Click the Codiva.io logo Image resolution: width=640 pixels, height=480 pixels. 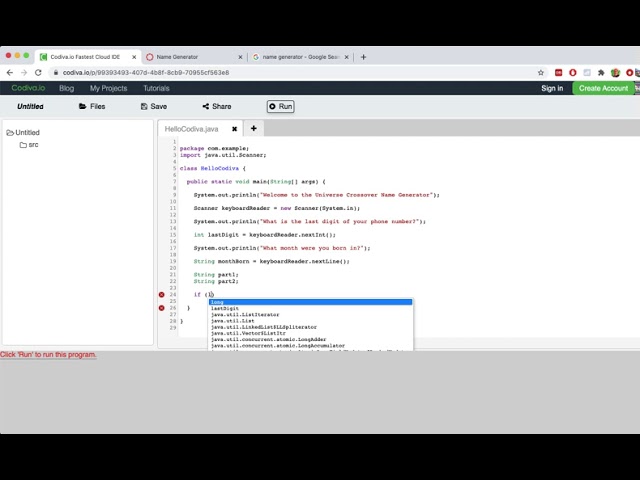click(28, 88)
